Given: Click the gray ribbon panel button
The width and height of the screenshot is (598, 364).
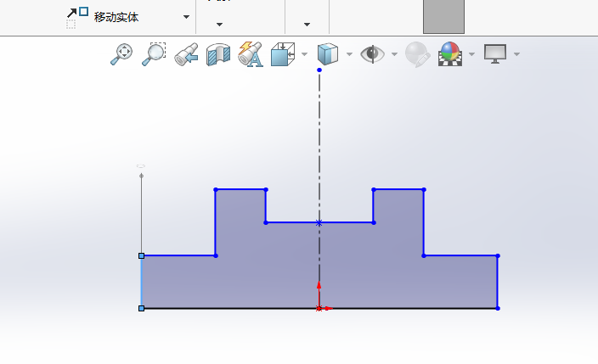Looking at the screenshot, I should [x=443, y=17].
